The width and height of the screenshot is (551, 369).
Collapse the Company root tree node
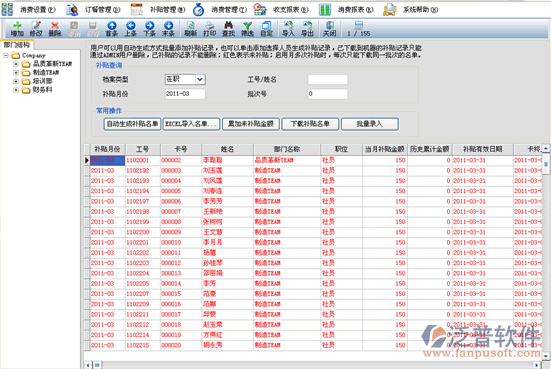6,56
